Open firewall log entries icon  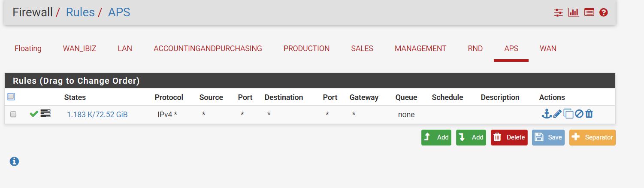589,12
